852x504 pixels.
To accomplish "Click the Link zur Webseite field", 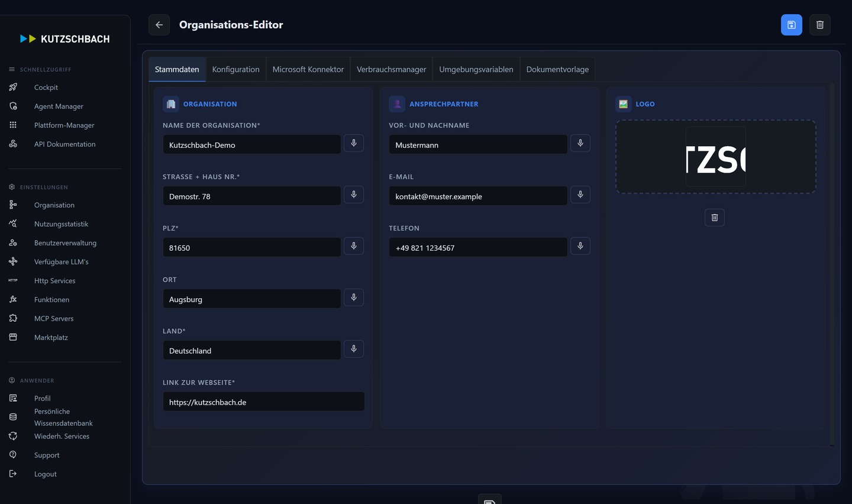I will tap(263, 402).
